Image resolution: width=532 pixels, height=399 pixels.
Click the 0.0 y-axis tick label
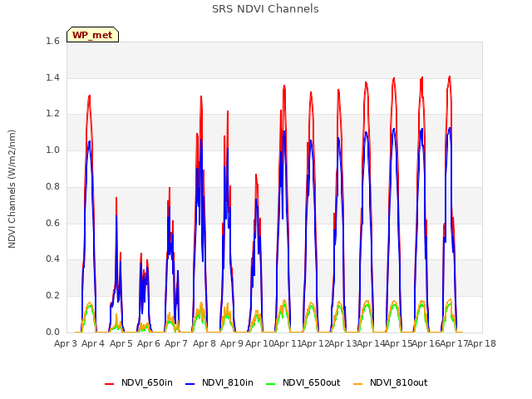52,332
